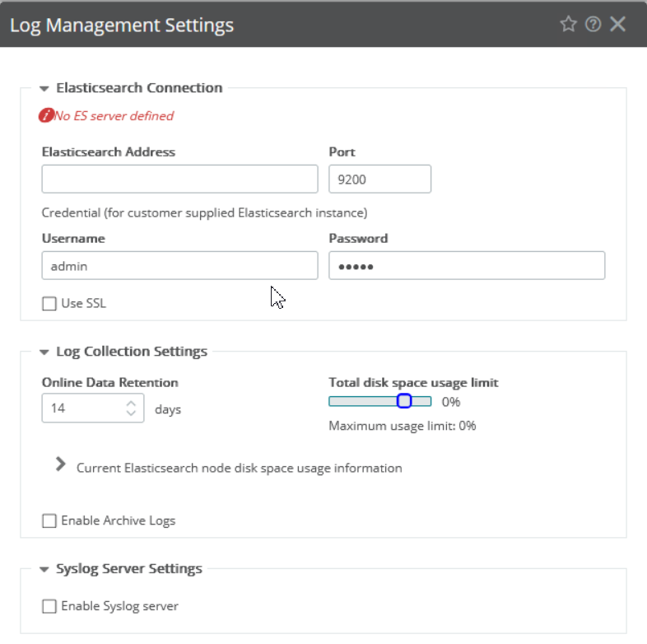Click the Elasticsearch Address input field
Image resolution: width=647 pixels, height=644 pixels.
click(179, 179)
